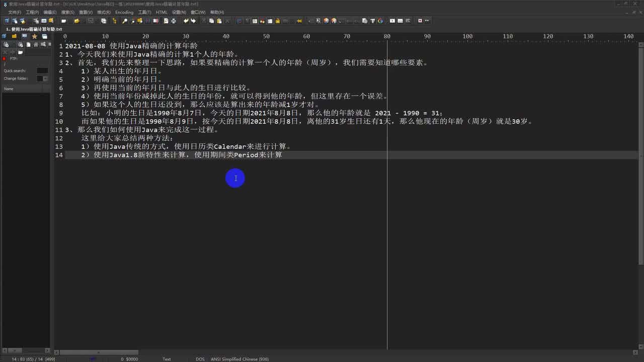Open the FTP panel tab icon

click(x=24, y=36)
